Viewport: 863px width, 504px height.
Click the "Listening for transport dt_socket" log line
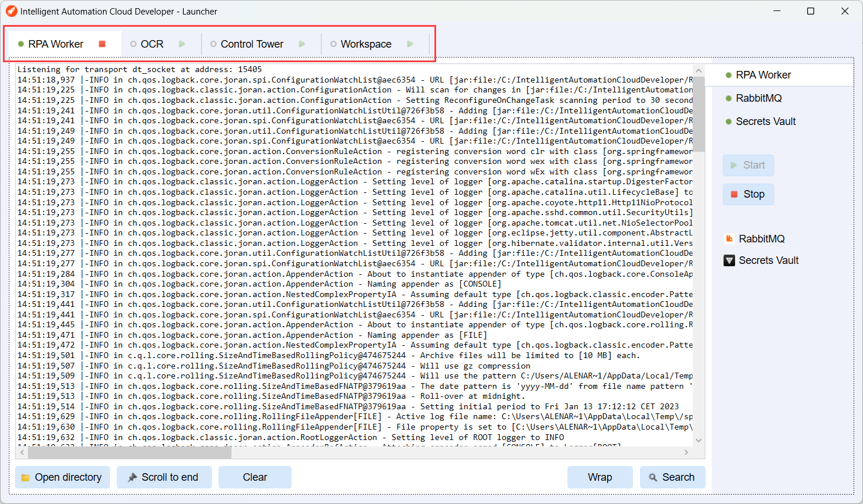click(x=140, y=69)
